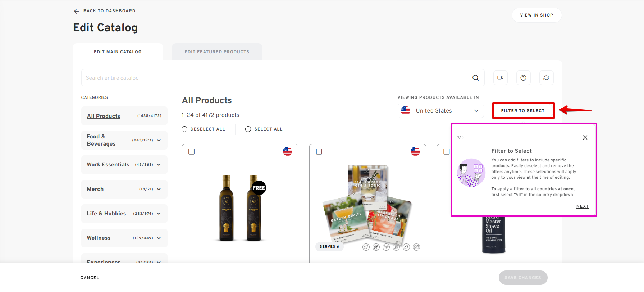The height and width of the screenshot is (292, 644).
Task: Expand the Food & Beverages category
Action: (x=159, y=140)
